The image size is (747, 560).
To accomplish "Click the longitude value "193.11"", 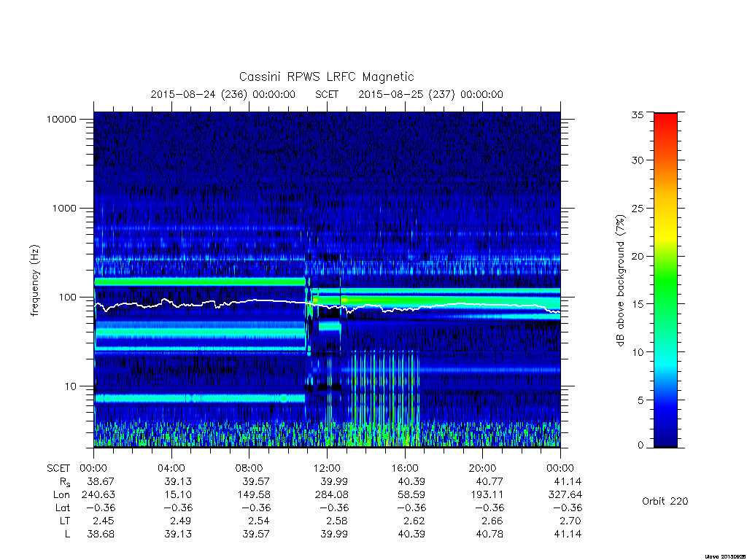I will 487,495.
